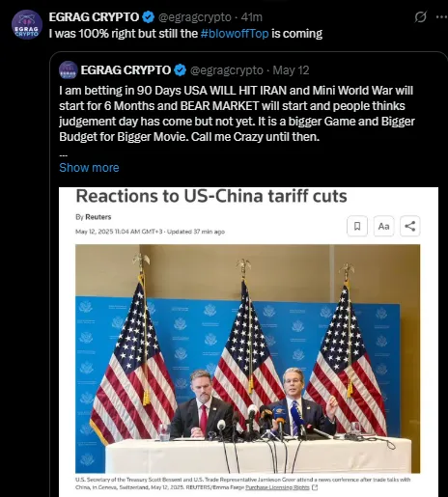This screenshot has width=448, height=497.
Task: Open the Aa text size control
Action: (383, 226)
